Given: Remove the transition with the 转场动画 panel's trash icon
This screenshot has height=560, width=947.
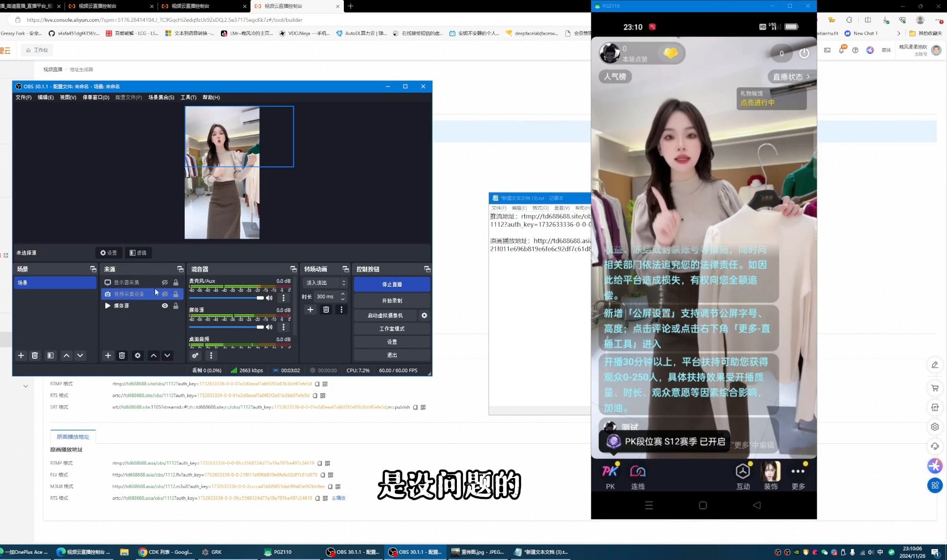Looking at the screenshot, I should coord(326,310).
